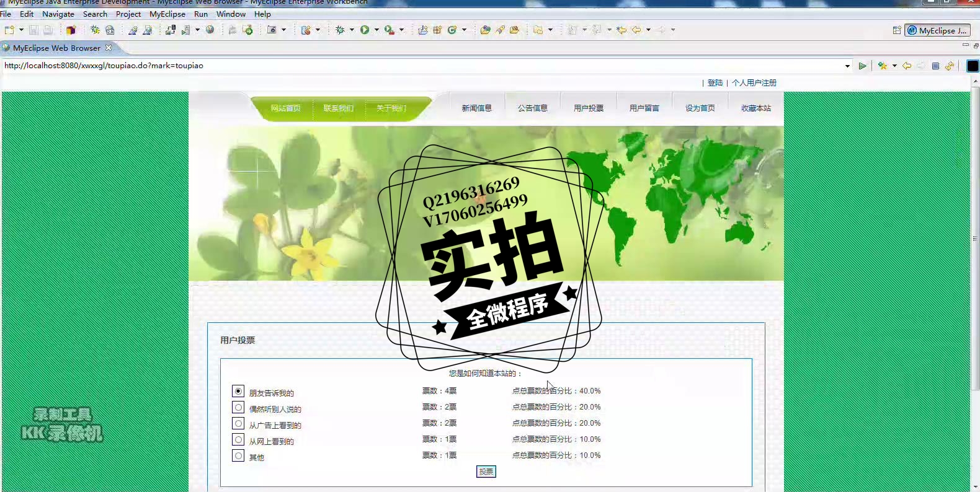
Task: Click the server debug gear icon
Action: pyautogui.click(x=95, y=30)
